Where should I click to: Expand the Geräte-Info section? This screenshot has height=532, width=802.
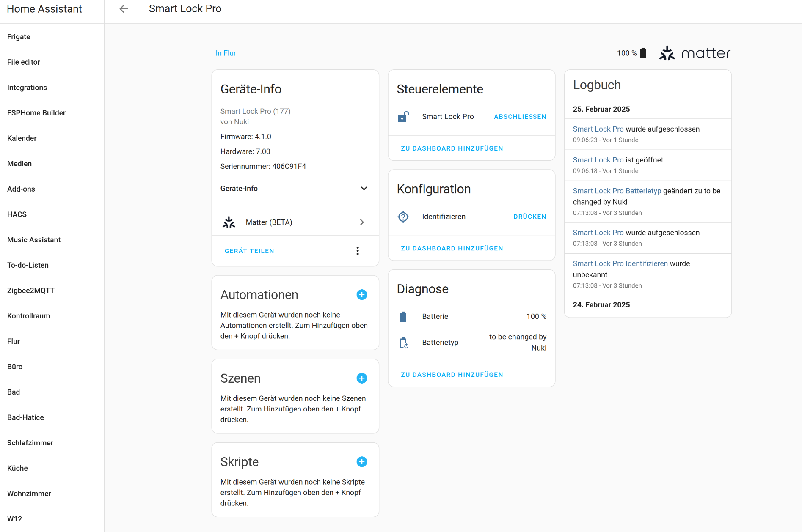pos(364,189)
